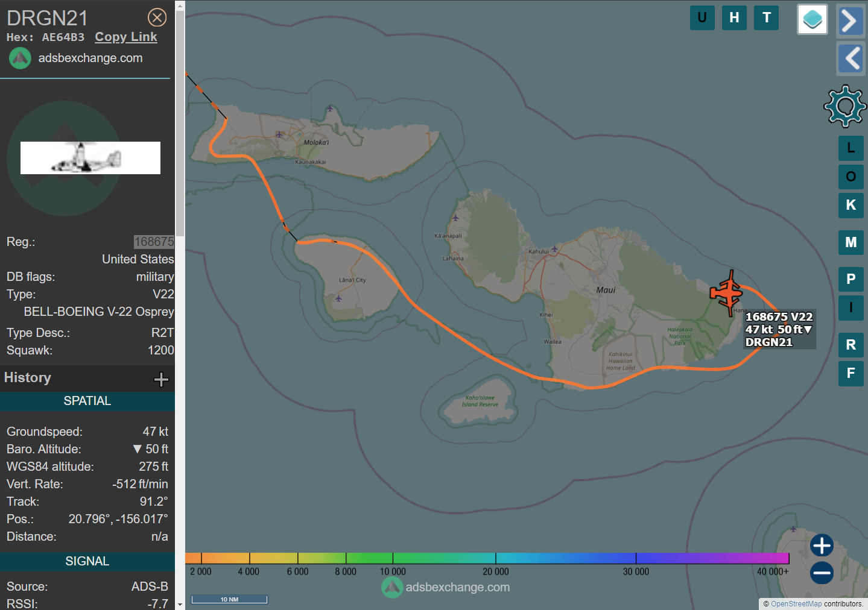Click the Squawk value 1200
The image size is (868, 610).
(x=161, y=350)
